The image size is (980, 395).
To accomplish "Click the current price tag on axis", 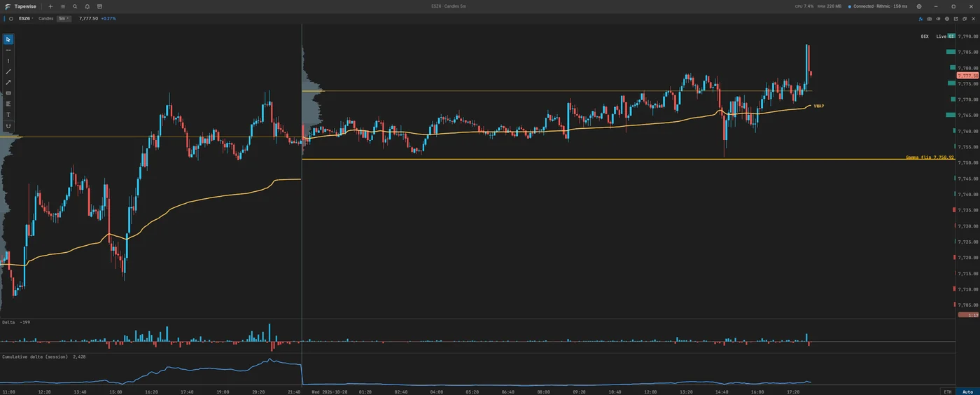I will [967, 75].
